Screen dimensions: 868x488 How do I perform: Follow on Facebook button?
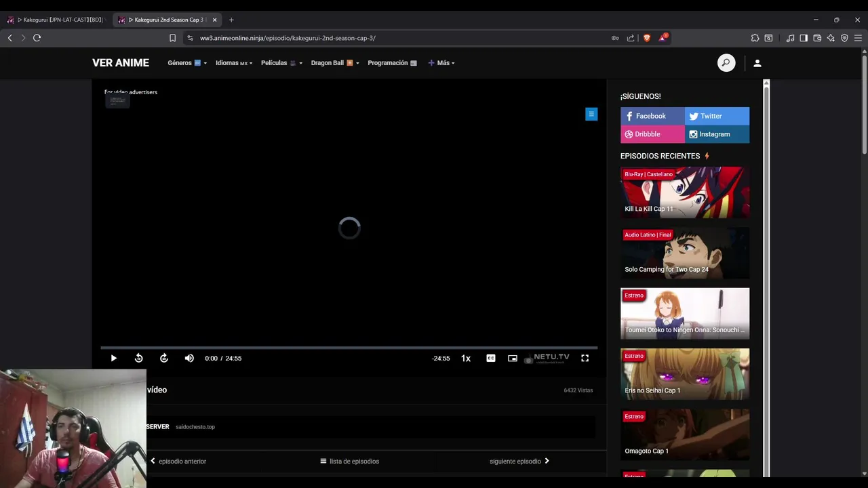click(x=652, y=116)
